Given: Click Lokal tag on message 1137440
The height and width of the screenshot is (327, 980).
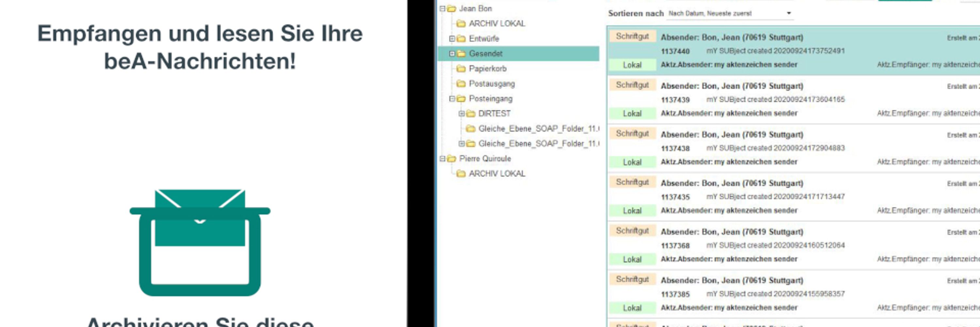Looking at the screenshot, I should click(x=632, y=65).
